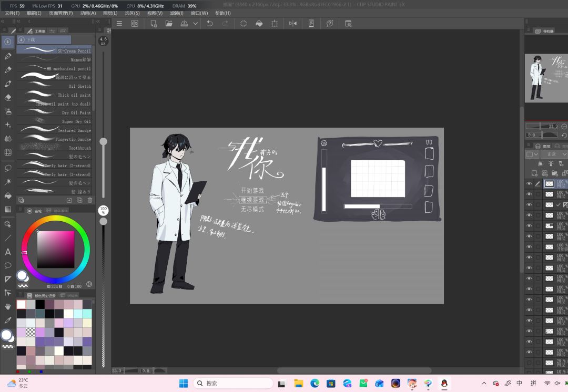Toggle transparent color in the tool palette
This screenshot has width=568, height=392.
tap(8, 346)
